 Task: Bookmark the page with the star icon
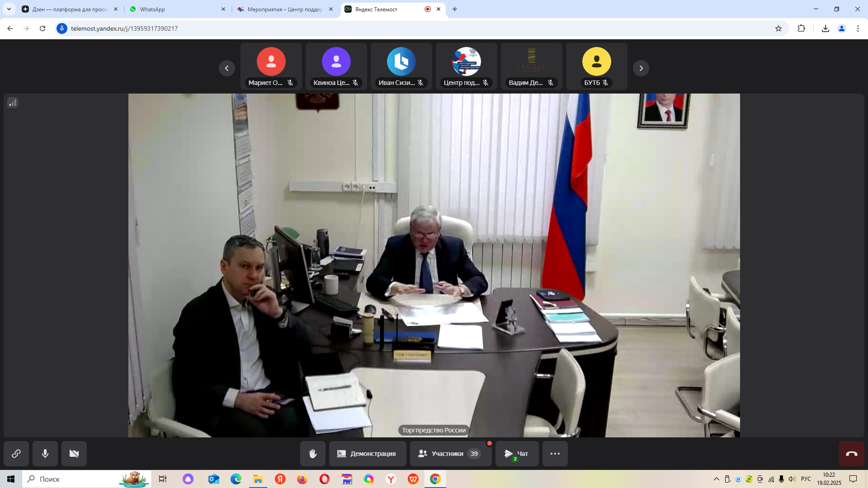[778, 28]
